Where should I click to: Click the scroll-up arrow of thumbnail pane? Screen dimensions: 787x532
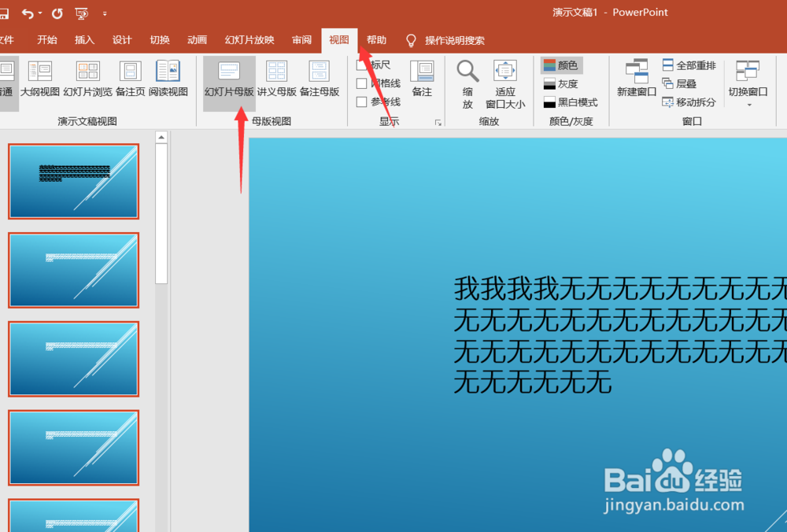pos(161,138)
